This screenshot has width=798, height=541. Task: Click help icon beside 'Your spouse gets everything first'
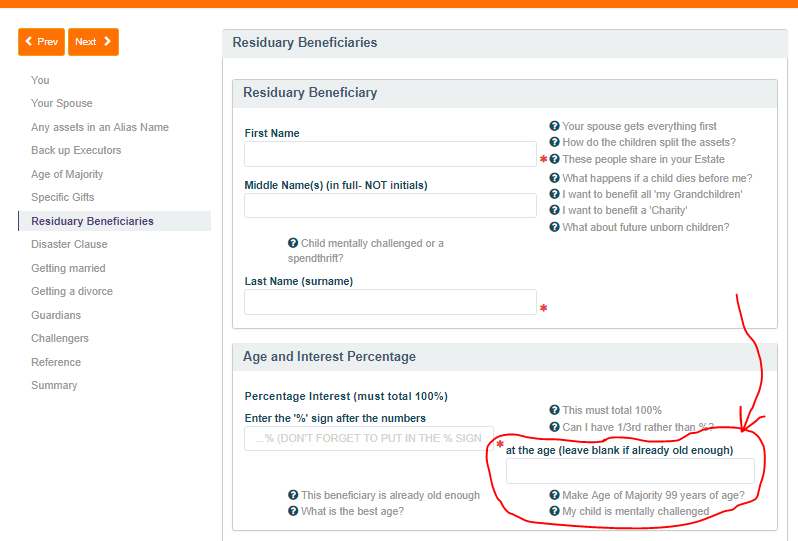point(554,126)
